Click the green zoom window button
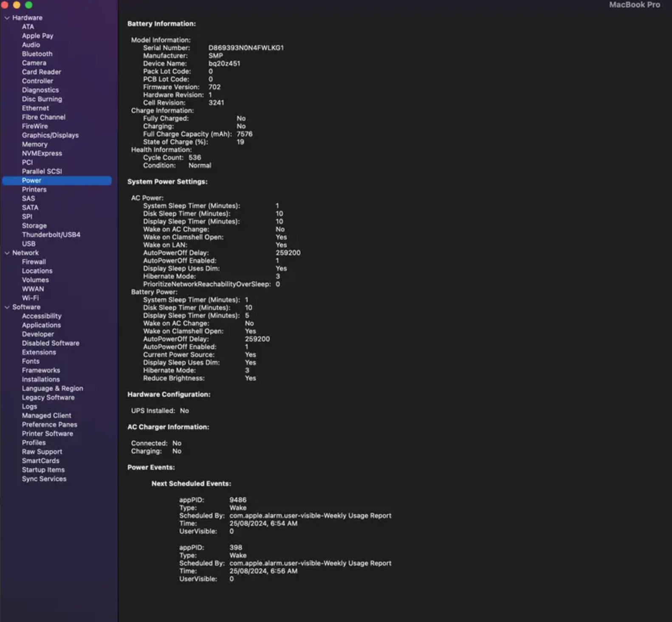 pyautogui.click(x=29, y=5)
